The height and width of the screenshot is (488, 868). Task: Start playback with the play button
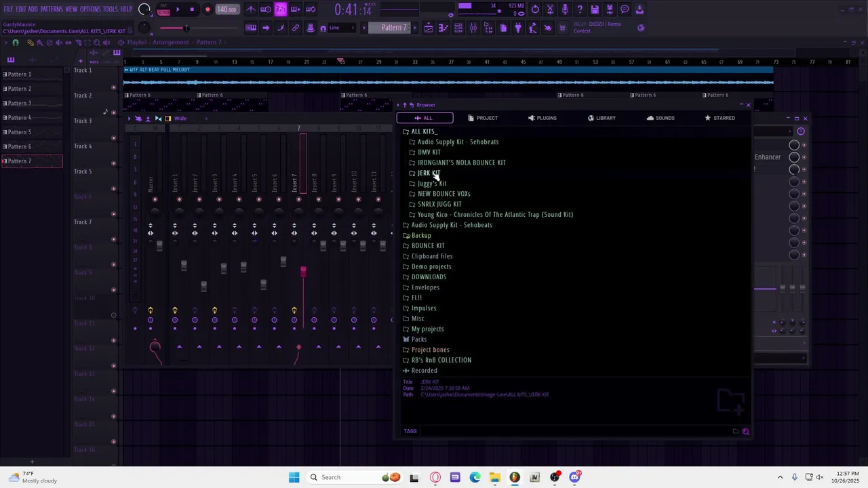point(178,9)
